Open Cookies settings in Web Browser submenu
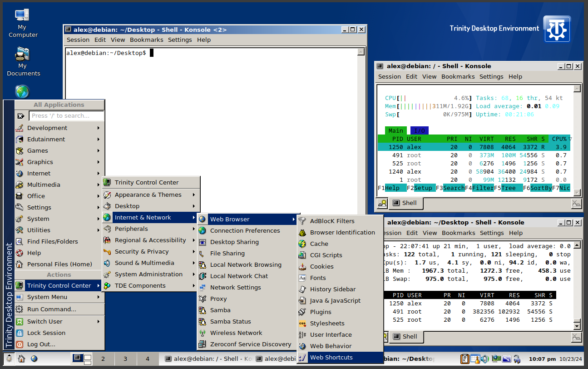Image resolution: width=588 pixels, height=369 pixels. [x=321, y=267]
